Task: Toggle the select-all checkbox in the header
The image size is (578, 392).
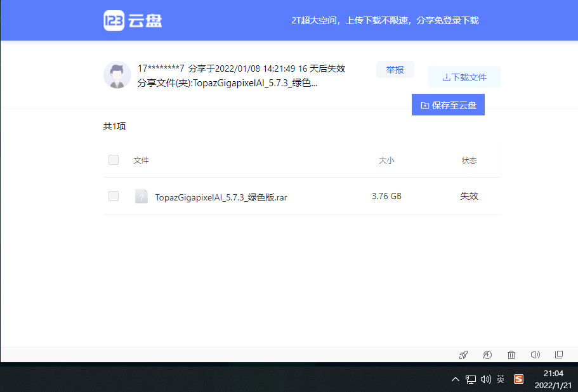Action: tap(114, 160)
